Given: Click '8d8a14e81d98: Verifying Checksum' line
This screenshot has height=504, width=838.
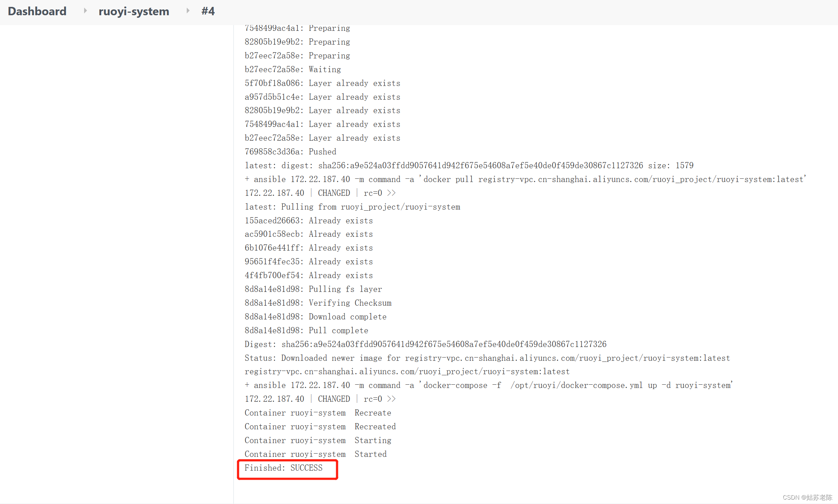Looking at the screenshot, I should click(318, 303).
